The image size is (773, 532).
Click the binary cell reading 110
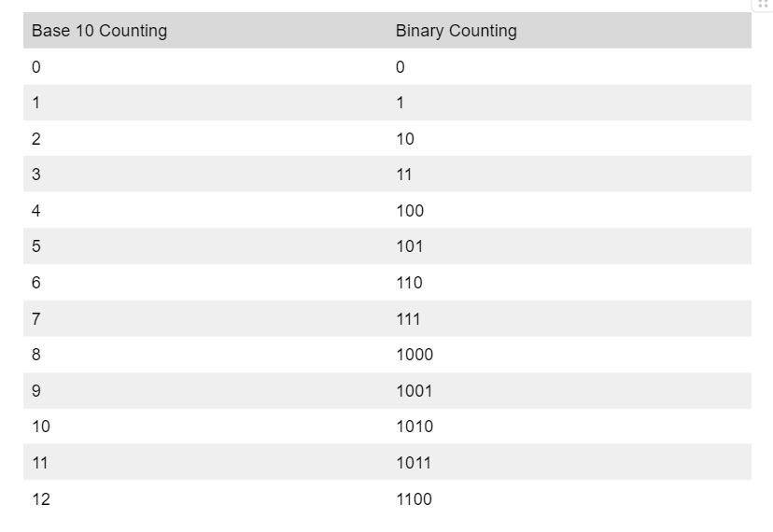pos(409,283)
